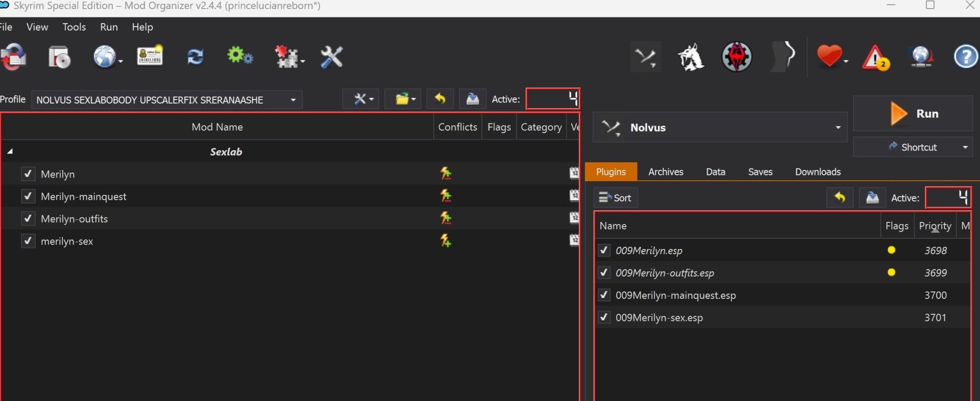This screenshot has height=401, width=980.
Task: Open the Tools puzzle-piece toolbar icon
Action: [288, 57]
